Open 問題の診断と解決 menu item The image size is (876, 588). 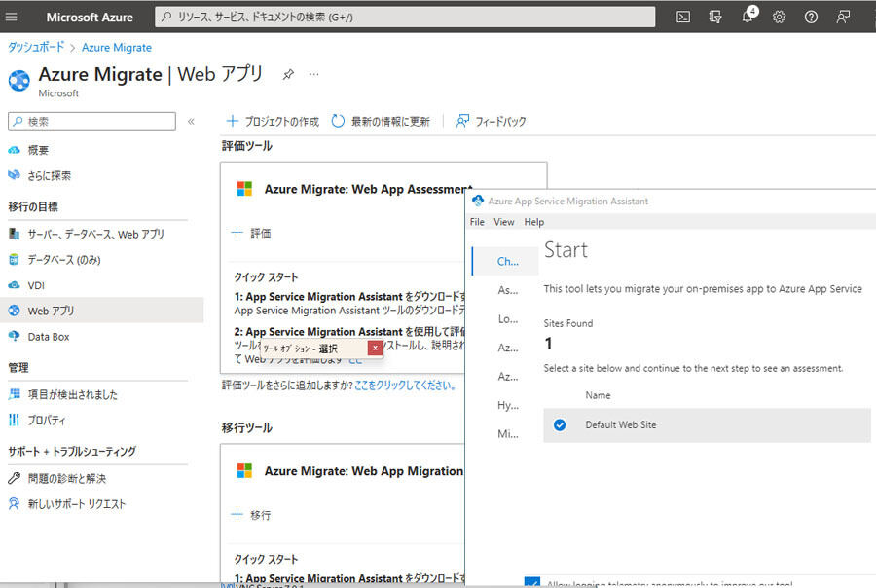(67, 478)
